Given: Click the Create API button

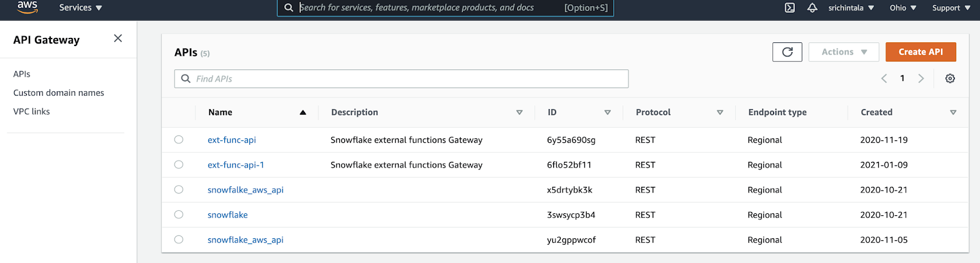Looking at the screenshot, I should click(x=921, y=52).
